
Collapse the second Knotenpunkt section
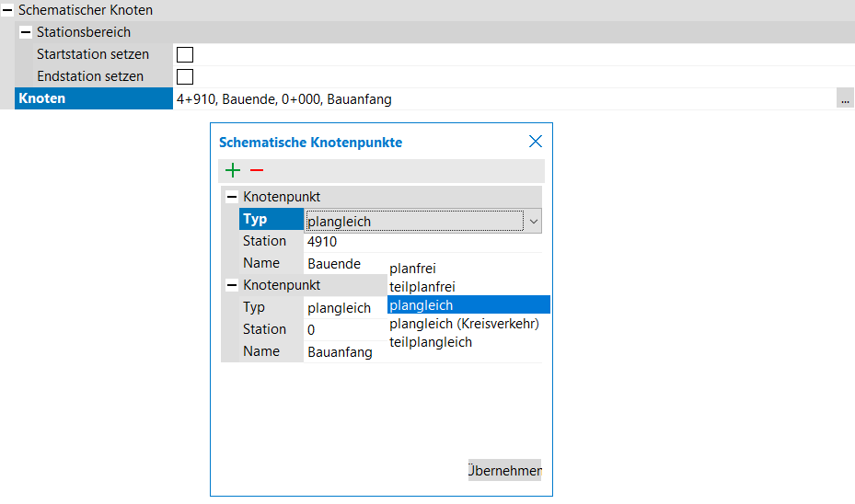[232, 285]
